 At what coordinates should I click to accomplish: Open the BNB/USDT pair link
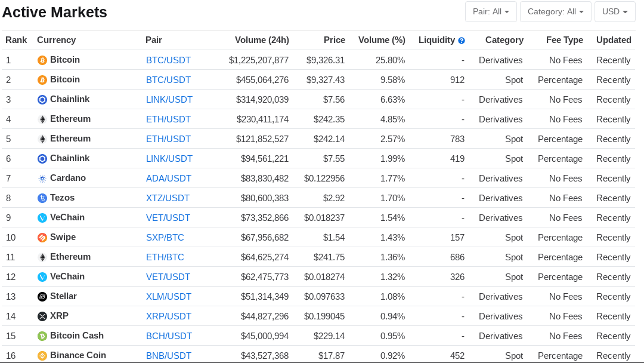[x=169, y=356]
